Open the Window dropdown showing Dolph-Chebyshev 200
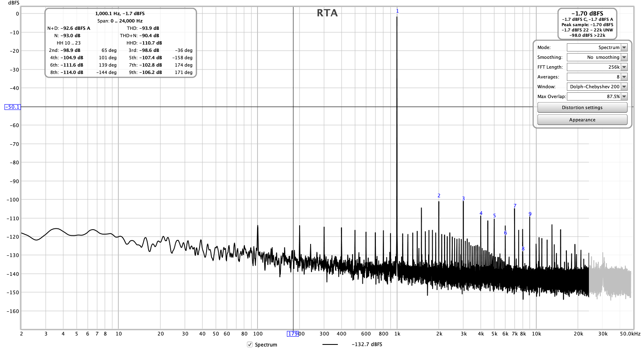Image resolution: width=644 pixels, height=351 pixels. (x=597, y=87)
